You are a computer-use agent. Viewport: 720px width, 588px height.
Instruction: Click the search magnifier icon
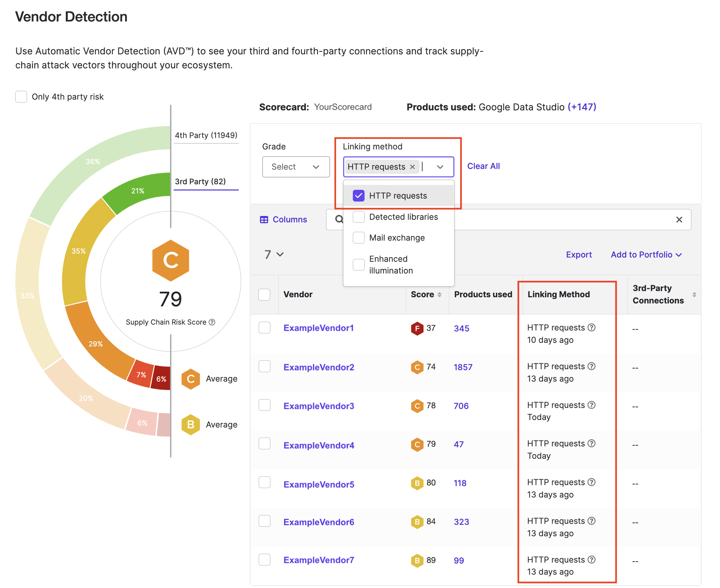point(339,219)
